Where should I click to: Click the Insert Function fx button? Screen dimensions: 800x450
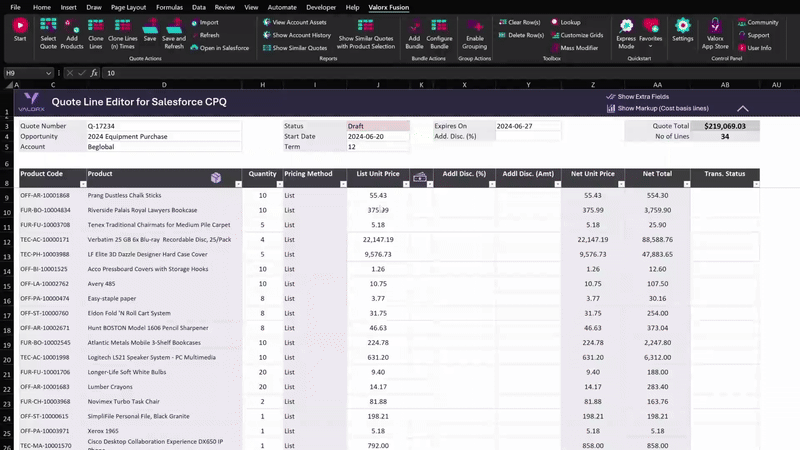click(x=94, y=73)
